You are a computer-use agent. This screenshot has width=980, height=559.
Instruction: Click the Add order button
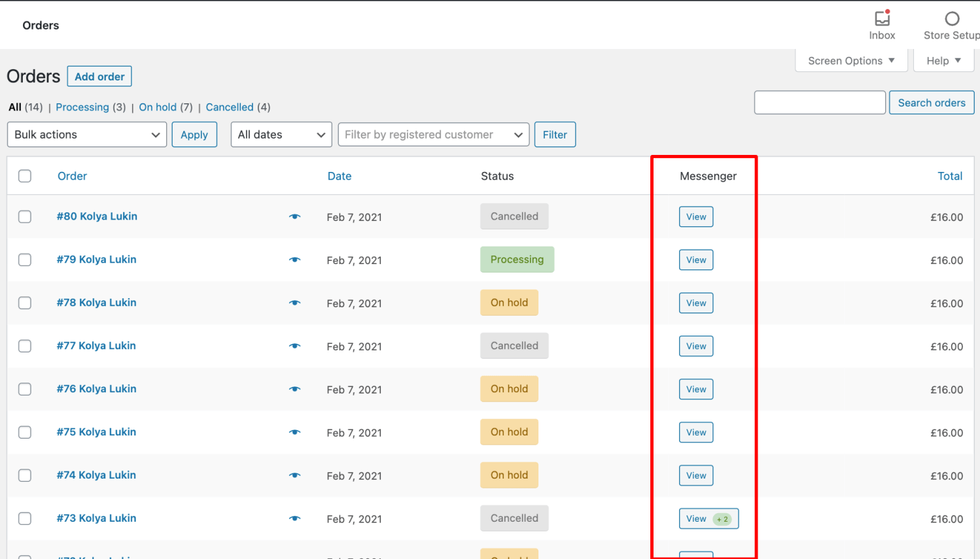(x=99, y=76)
